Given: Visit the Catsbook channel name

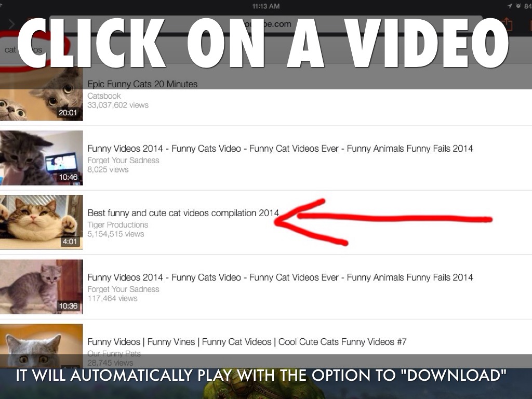Looking at the screenshot, I should pyautogui.click(x=104, y=96).
